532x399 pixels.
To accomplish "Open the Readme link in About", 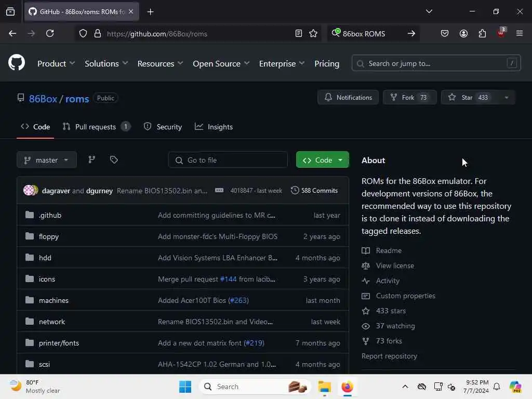I will [x=389, y=250].
